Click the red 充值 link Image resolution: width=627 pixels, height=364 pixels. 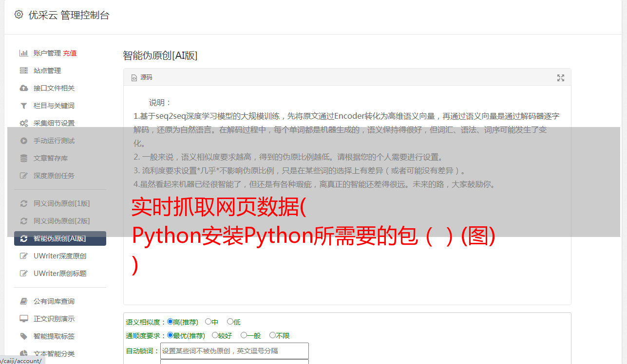[70, 53]
